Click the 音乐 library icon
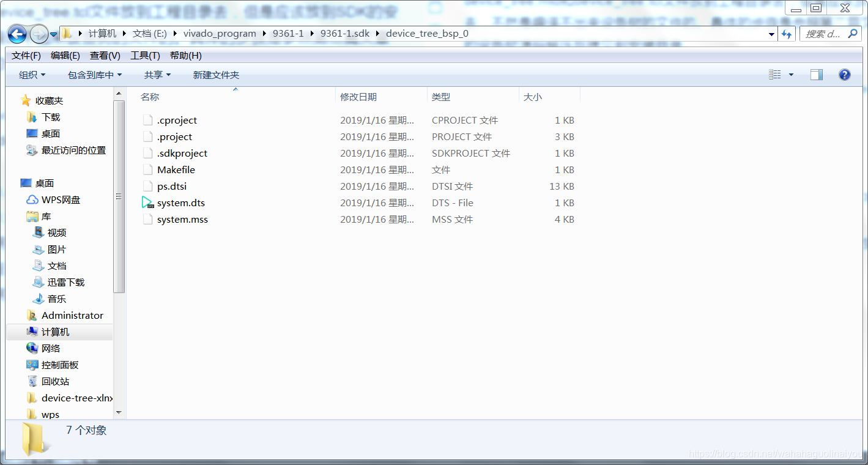868x465 pixels. point(39,299)
